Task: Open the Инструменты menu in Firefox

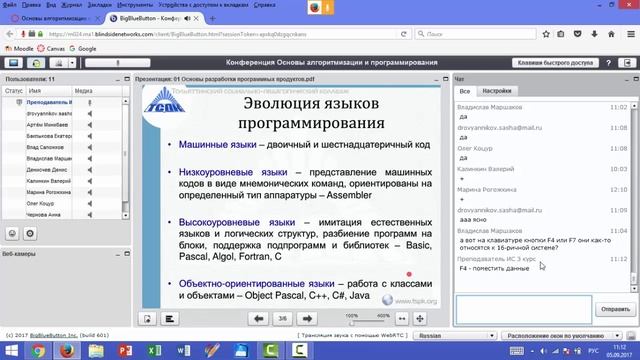Action: coord(135,5)
